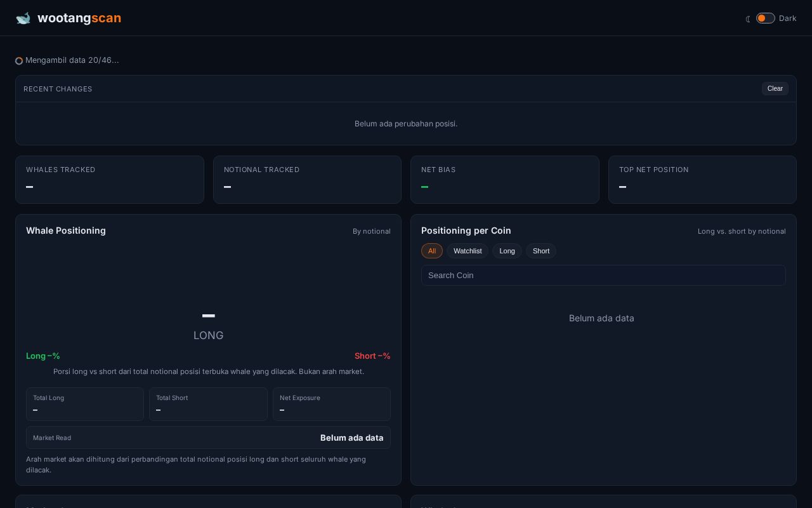Viewport: 812px width, 508px height.
Task: Click the 'Porsi long vs short' description text
Action: (209, 371)
